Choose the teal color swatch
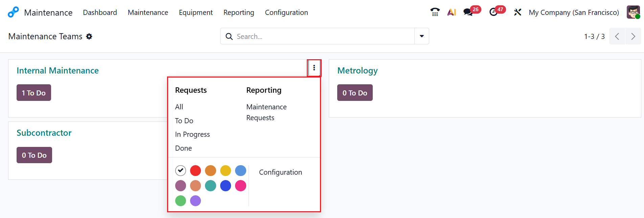 [210, 186]
